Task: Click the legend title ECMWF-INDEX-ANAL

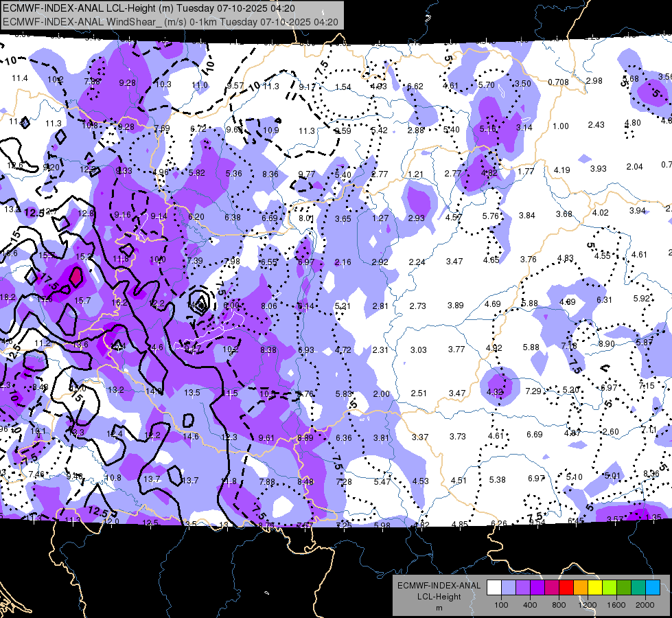Action: tap(439, 586)
